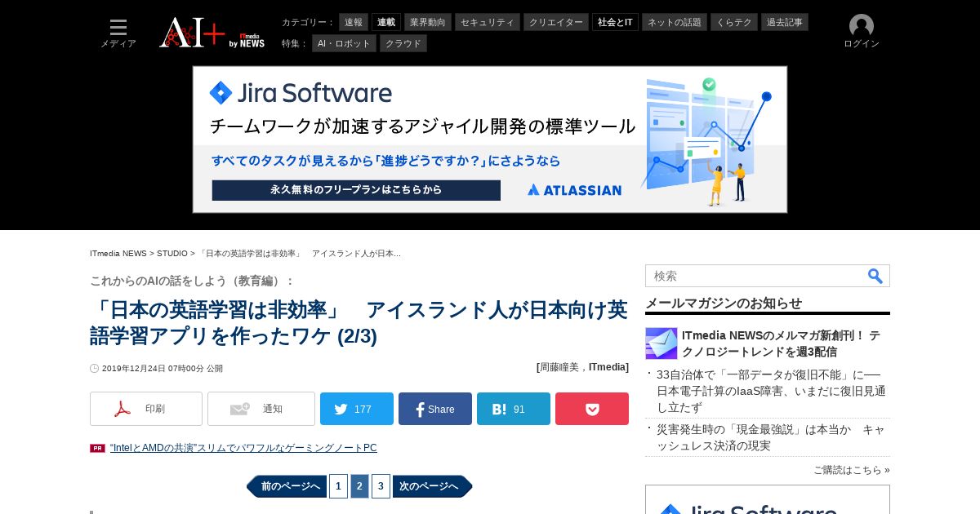Click the search magnifier icon

pos(875,276)
